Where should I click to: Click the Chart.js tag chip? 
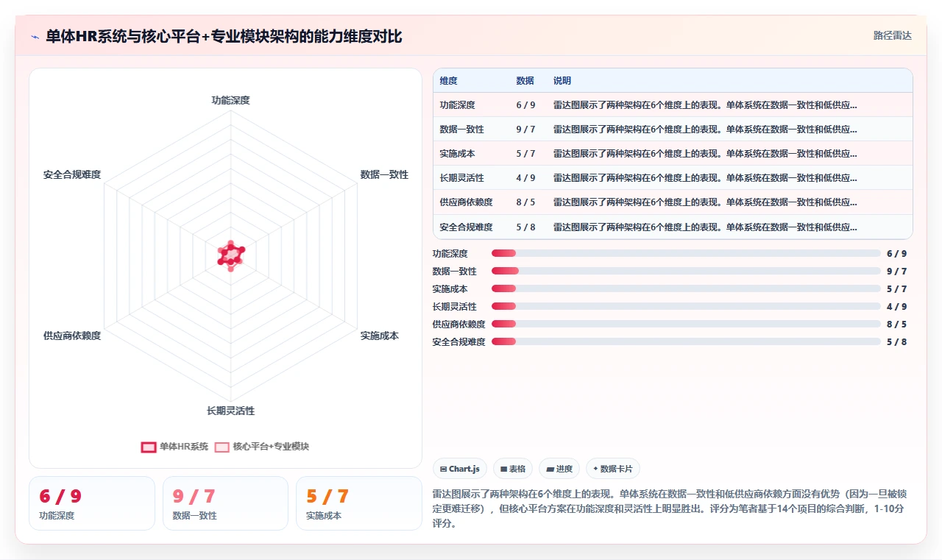click(x=460, y=469)
